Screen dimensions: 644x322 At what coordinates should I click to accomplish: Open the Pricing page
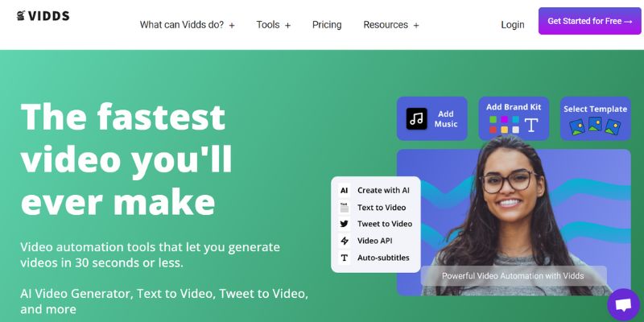(327, 25)
